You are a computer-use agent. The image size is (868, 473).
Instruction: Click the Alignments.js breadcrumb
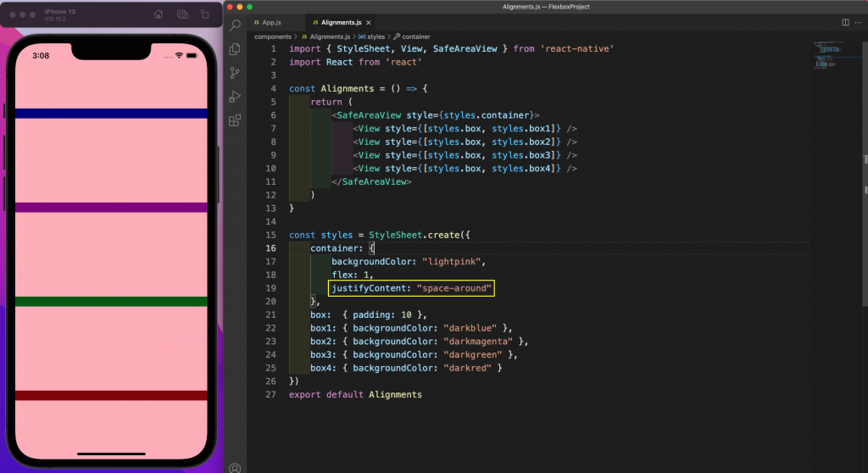(330, 36)
